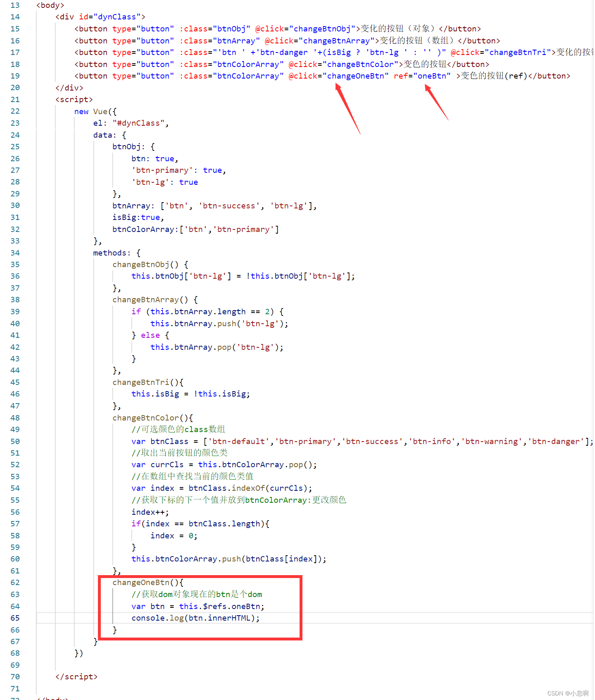
Task: Click "btnClass.indexOf(currCls);" on line 54
Action: [250, 488]
